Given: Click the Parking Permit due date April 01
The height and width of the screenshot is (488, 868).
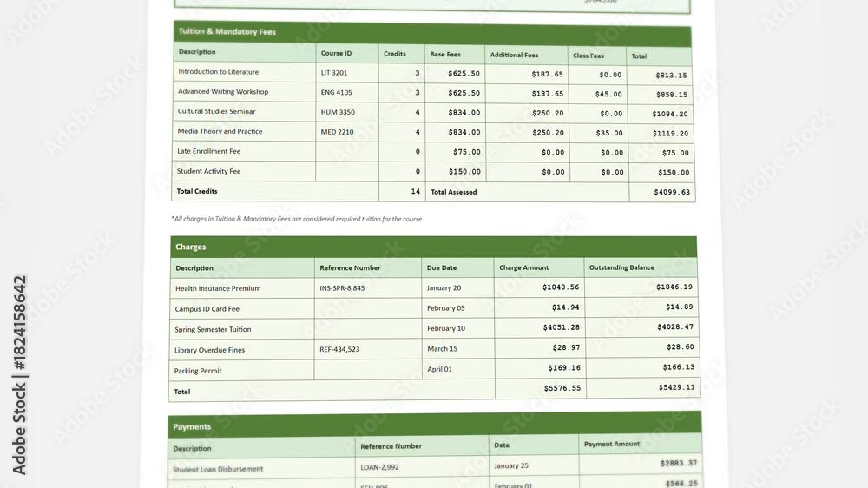Looking at the screenshot, I should 439,369.
